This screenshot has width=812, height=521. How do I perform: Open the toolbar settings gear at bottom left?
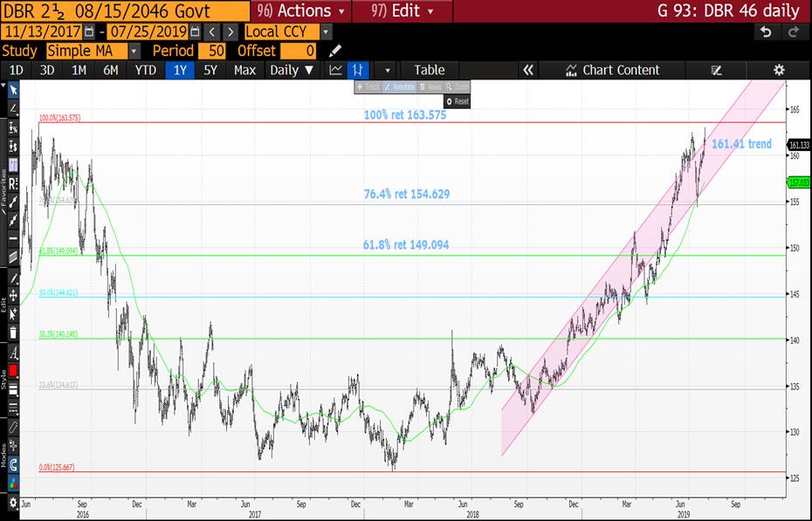click(13, 503)
